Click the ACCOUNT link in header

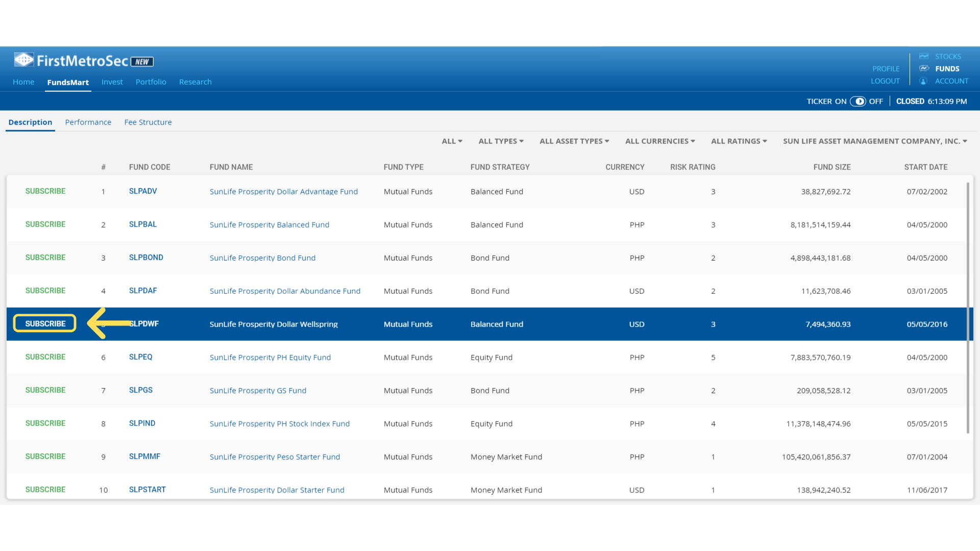coord(951,81)
